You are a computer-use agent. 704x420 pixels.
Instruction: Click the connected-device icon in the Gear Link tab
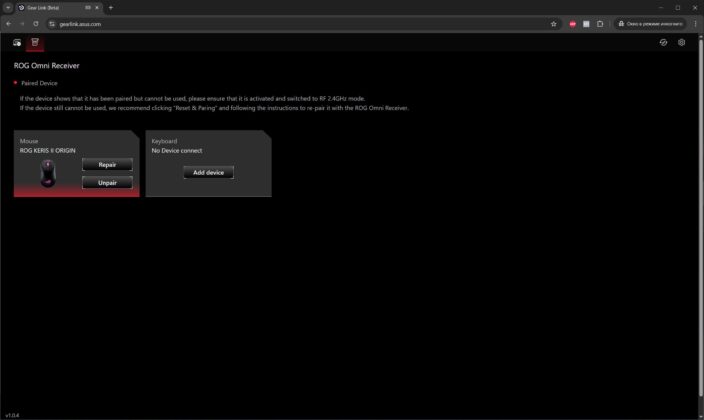[x=88, y=8]
